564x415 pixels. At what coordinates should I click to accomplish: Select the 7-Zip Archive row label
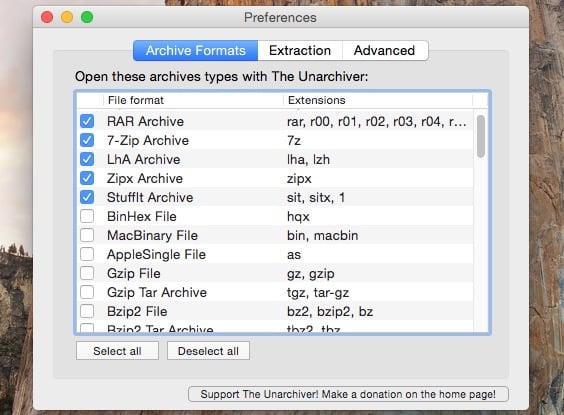click(x=148, y=141)
